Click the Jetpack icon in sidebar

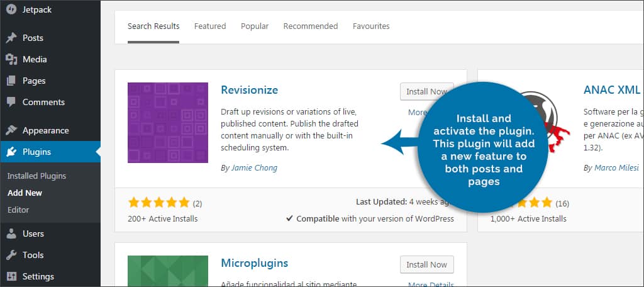[11, 9]
